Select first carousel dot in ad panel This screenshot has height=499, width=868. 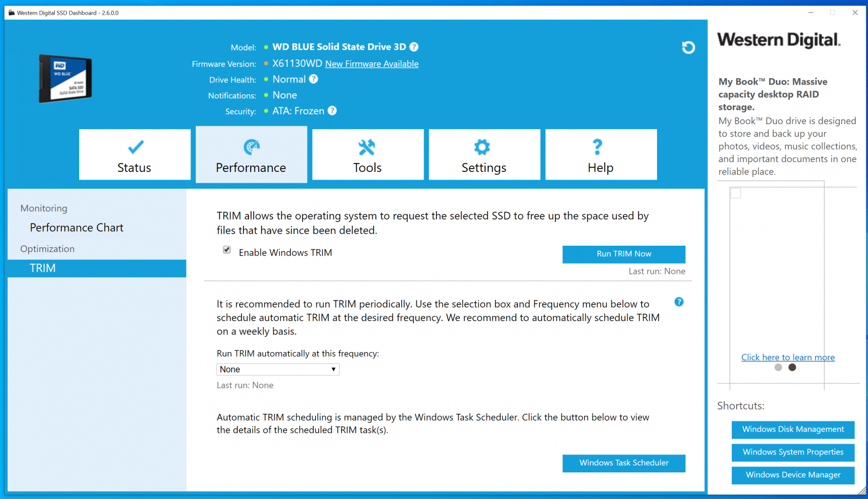(778, 368)
